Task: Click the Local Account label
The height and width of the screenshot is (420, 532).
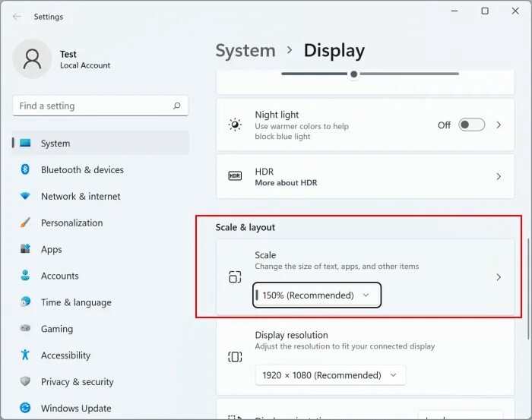Action: tap(85, 65)
